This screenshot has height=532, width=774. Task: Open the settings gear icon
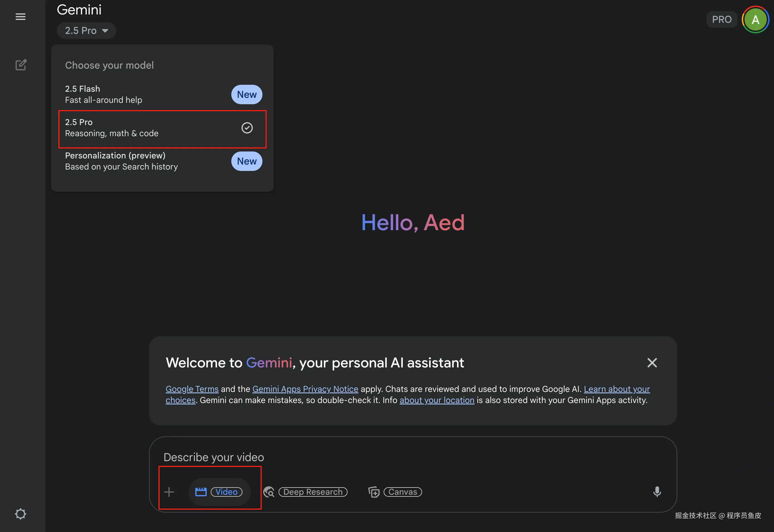pyautogui.click(x=20, y=514)
